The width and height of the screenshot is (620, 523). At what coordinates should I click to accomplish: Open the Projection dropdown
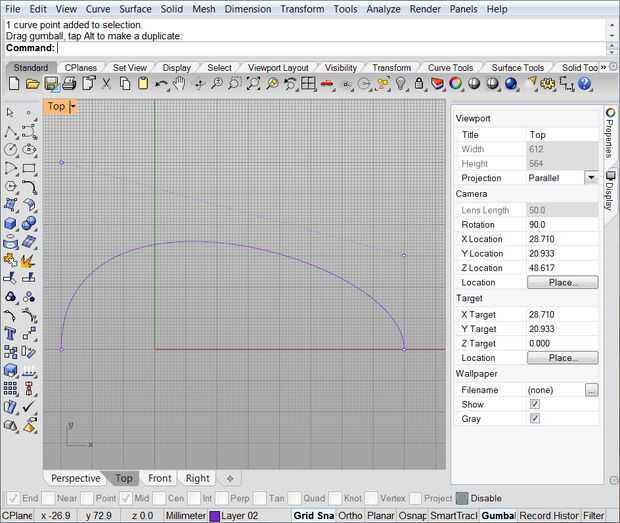[590, 178]
